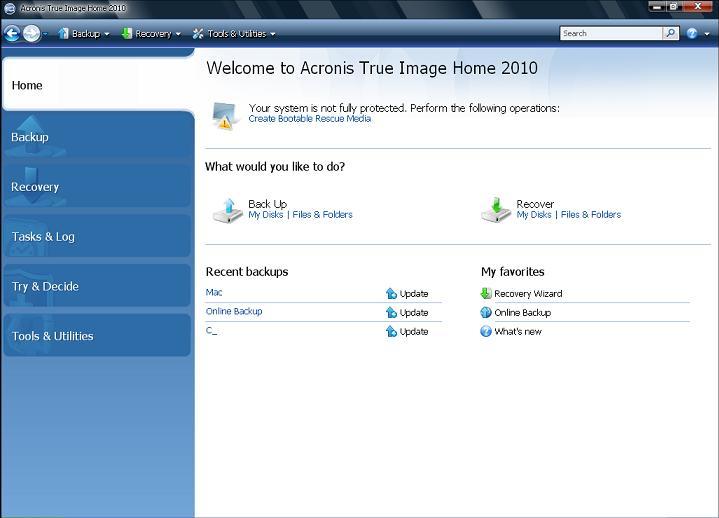
Task: Click Update for the Mac backup
Action: tap(414, 293)
